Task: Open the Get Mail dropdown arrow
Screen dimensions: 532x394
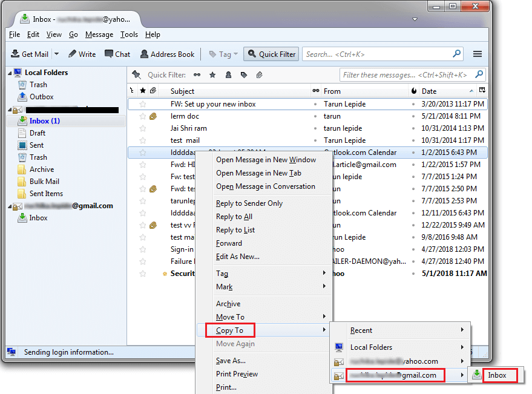Action: click(x=57, y=54)
